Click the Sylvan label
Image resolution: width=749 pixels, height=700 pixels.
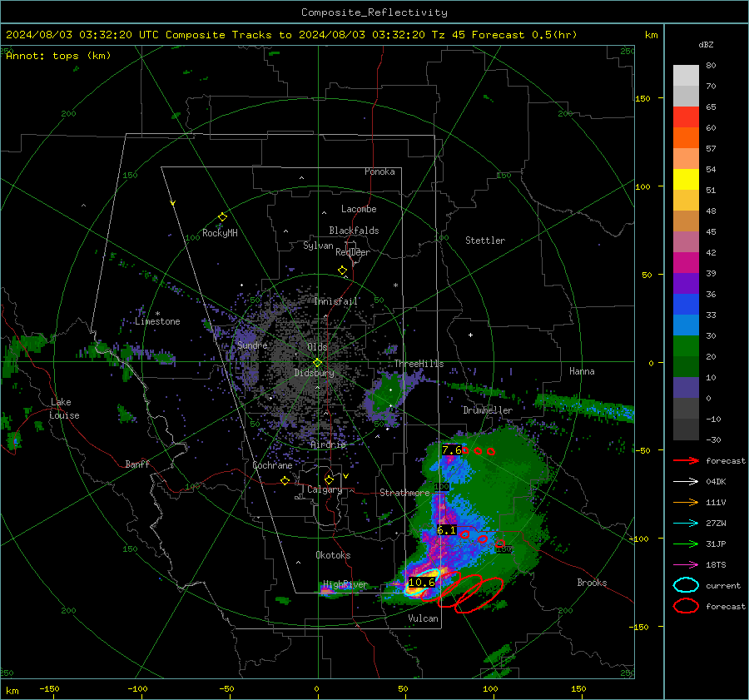pos(318,246)
